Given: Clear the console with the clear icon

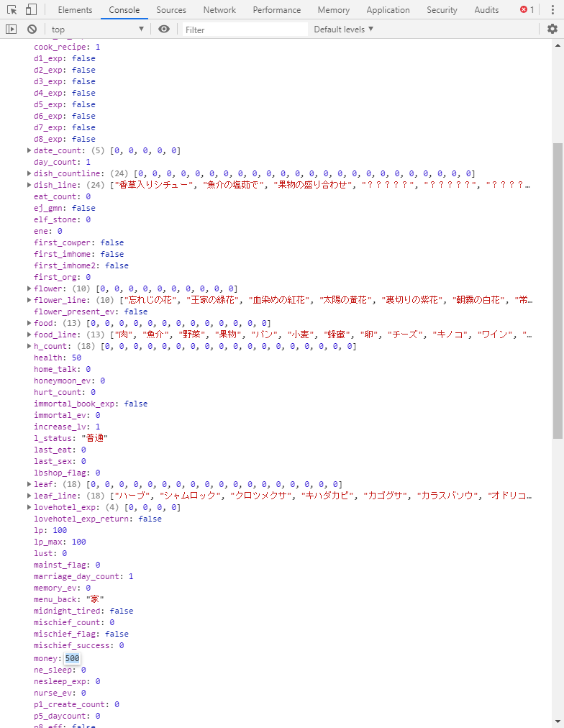Looking at the screenshot, I should click(32, 29).
